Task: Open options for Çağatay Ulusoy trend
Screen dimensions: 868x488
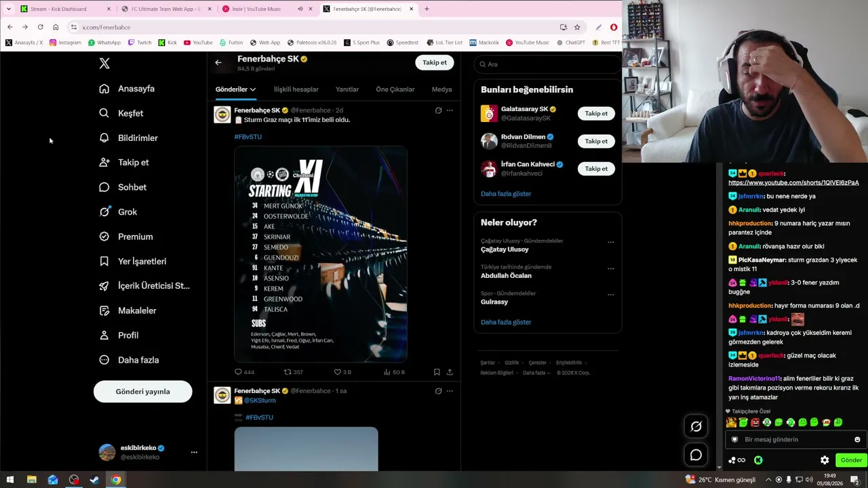Action: 610,242
